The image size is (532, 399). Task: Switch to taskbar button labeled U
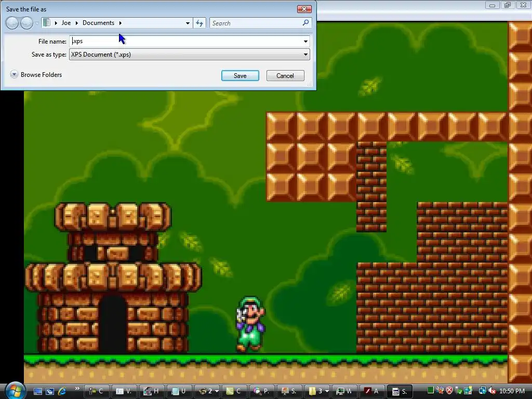pyautogui.click(x=179, y=391)
